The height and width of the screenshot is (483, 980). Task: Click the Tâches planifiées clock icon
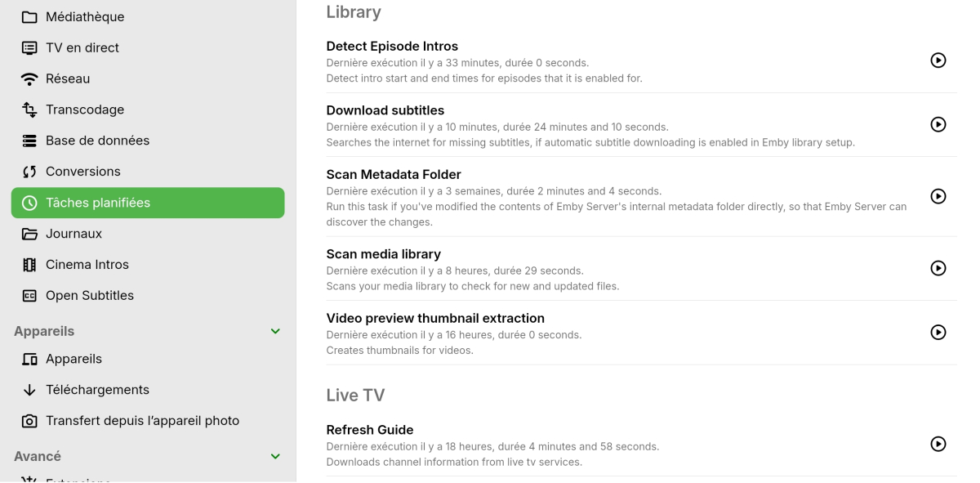click(x=29, y=203)
